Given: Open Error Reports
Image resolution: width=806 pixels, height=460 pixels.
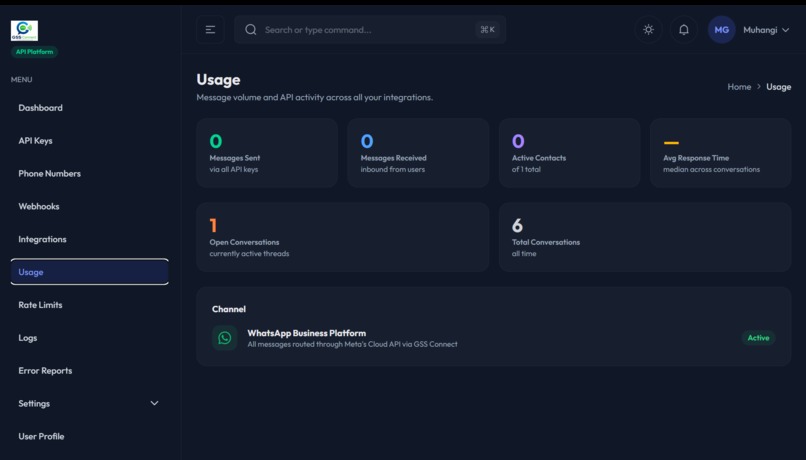Looking at the screenshot, I should [x=89, y=371].
